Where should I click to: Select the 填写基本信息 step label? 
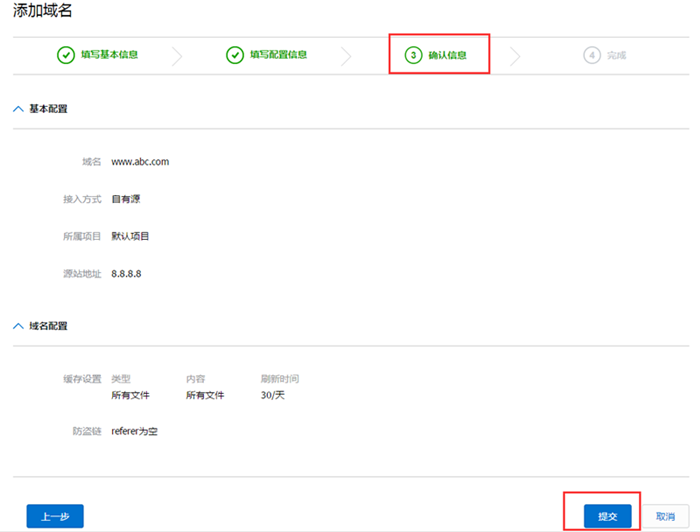click(109, 54)
